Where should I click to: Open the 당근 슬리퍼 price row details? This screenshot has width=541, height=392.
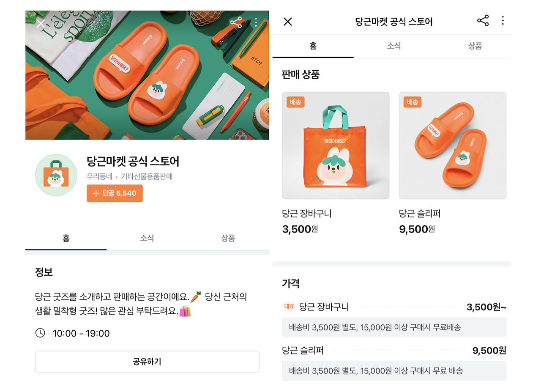point(393,351)
